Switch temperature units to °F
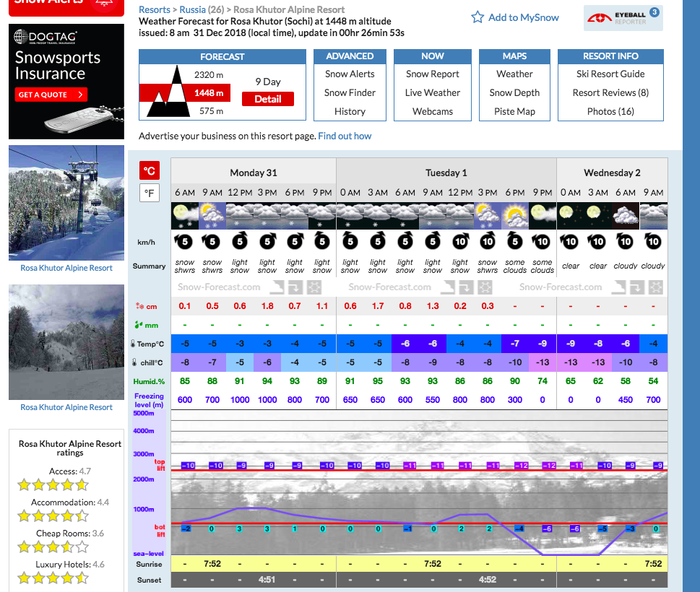Viewport: 700px width, 592px height. [x=149, y=193]
